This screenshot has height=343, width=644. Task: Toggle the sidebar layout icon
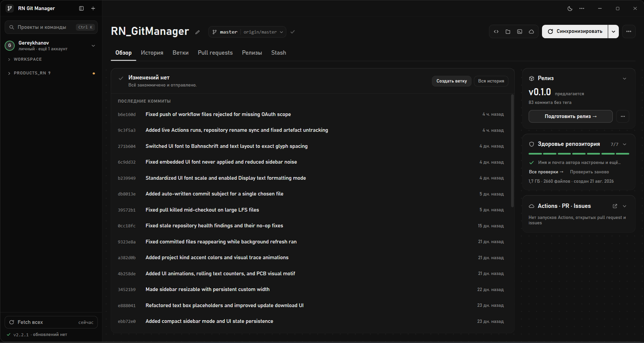pyautogui.click(x=81, y=8)
